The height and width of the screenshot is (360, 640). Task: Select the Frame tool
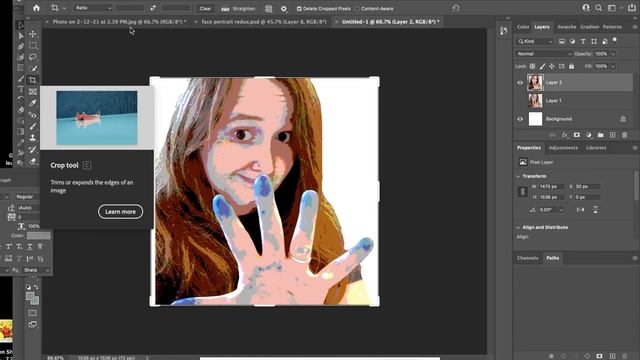pos(33,91)
